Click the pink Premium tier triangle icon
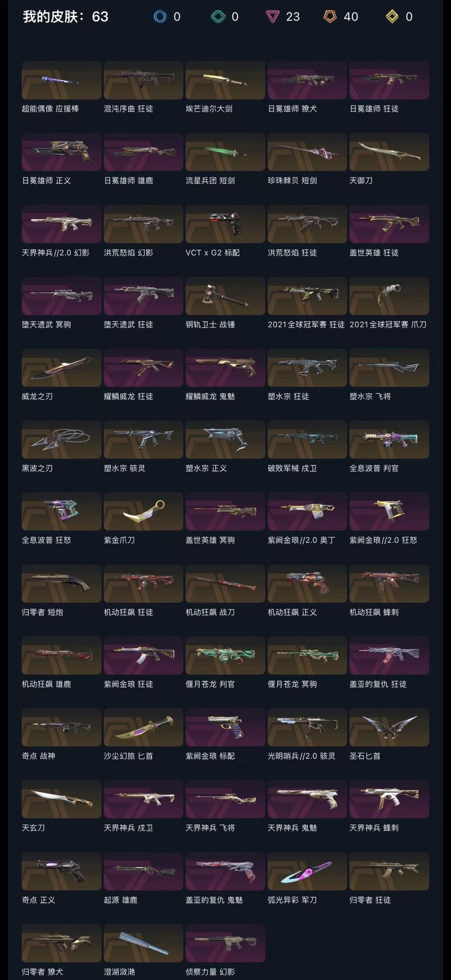The image size is (451, 980). [272, 17]
